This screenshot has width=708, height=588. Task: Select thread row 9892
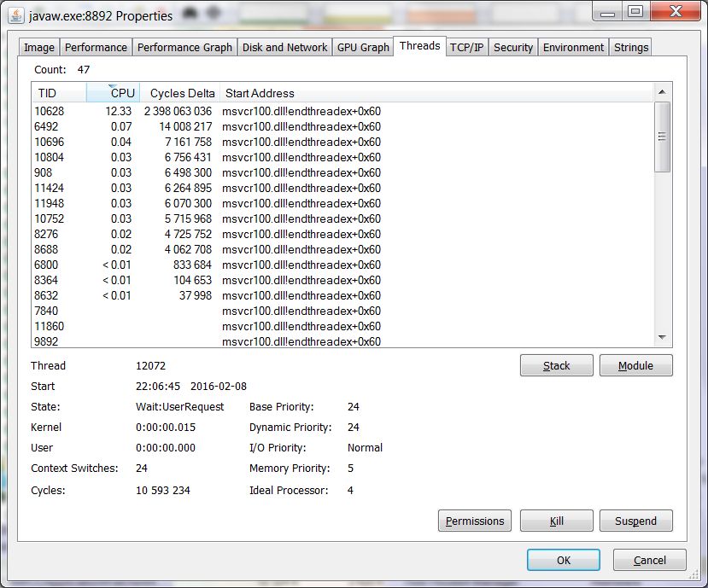(342, 341)
